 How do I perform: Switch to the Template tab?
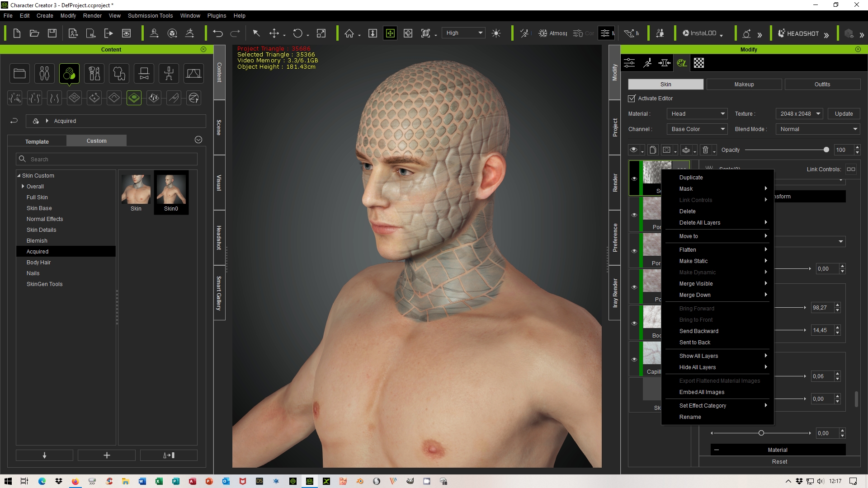[37, 141]
